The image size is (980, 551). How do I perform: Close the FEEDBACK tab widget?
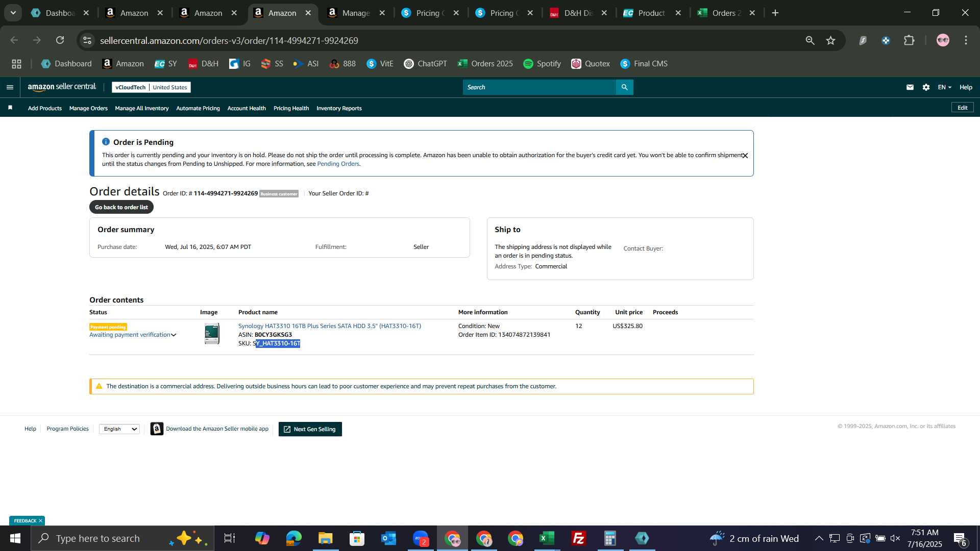click(x=40, y=521)
